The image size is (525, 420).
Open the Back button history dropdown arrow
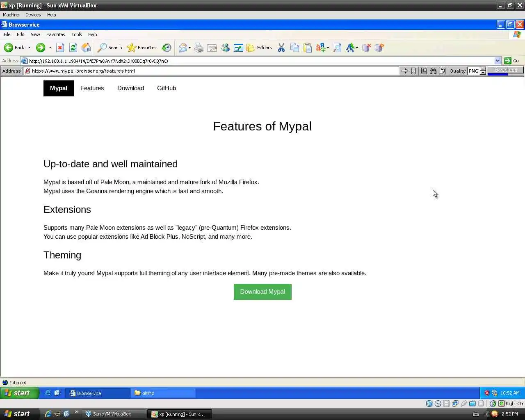pos(29,48)
